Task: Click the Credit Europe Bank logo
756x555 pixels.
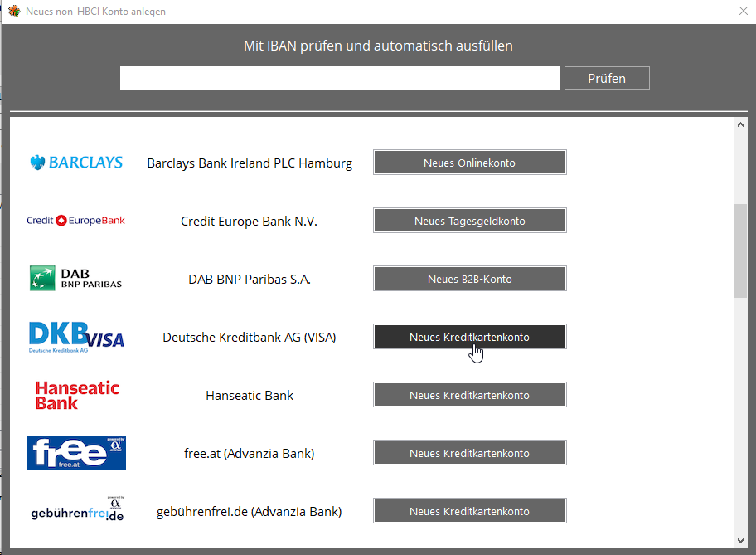Action: (75, 221)
